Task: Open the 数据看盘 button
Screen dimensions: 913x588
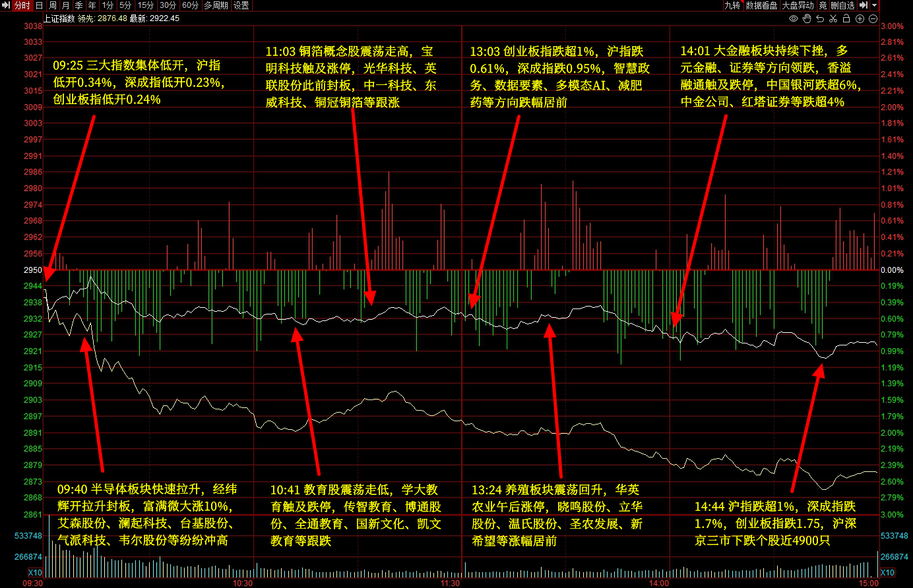Action: (762, 5)
